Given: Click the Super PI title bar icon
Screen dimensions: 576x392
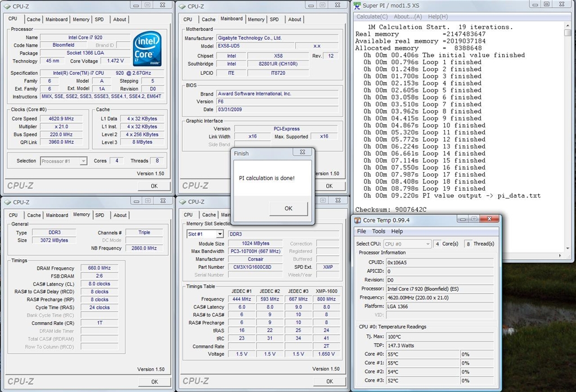Looking at the screenshot, I should [357, 6].
